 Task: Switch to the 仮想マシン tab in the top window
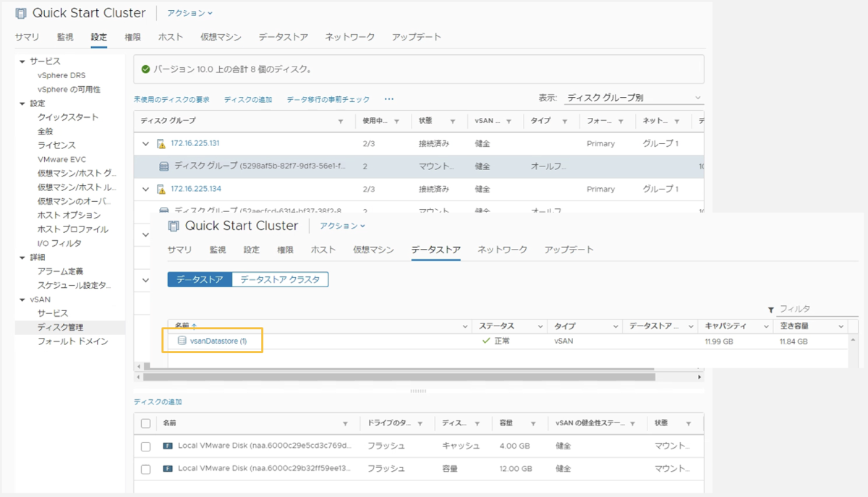pos(221,37)
